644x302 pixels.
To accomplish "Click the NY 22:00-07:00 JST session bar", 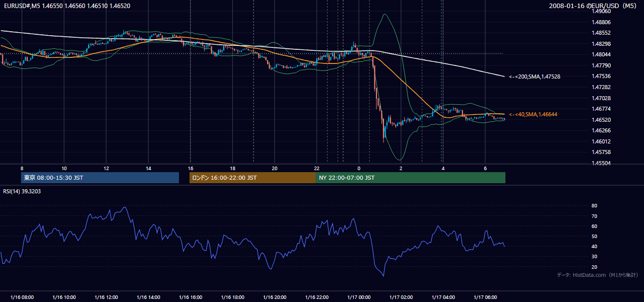I will (x=411, y=178).
